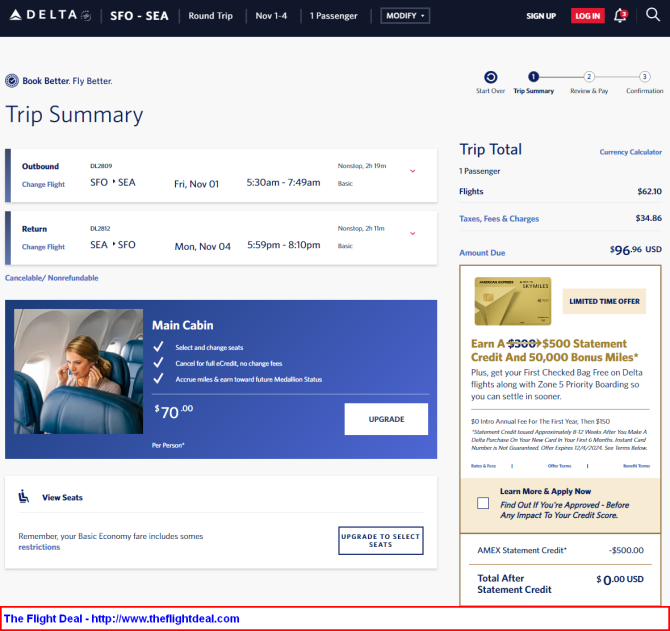The image size is (670, 631).
Task: Open the Basic Economy restrictions link
Action: [39, 547]
